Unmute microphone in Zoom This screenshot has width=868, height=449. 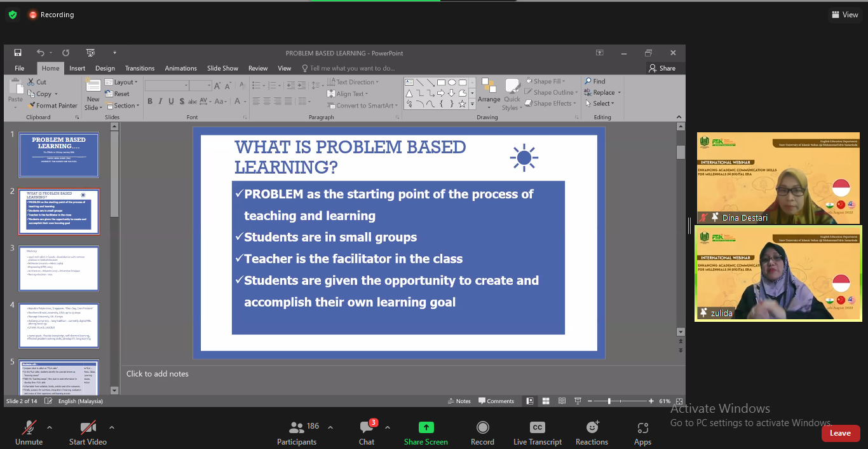(x=29, y=433)
